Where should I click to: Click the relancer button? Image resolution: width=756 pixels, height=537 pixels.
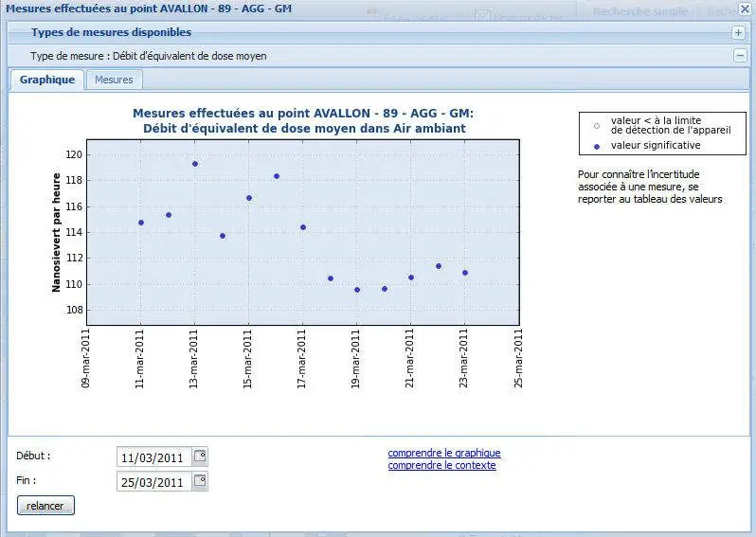point(45,506)
